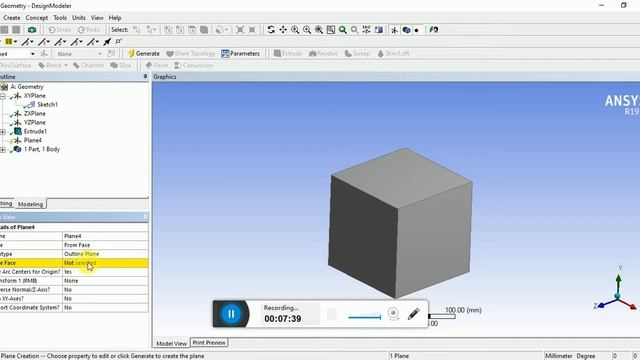Viewport: 640px width, 360px height.
Task: Open the Units menu
Action: click(x=79, y=18)
